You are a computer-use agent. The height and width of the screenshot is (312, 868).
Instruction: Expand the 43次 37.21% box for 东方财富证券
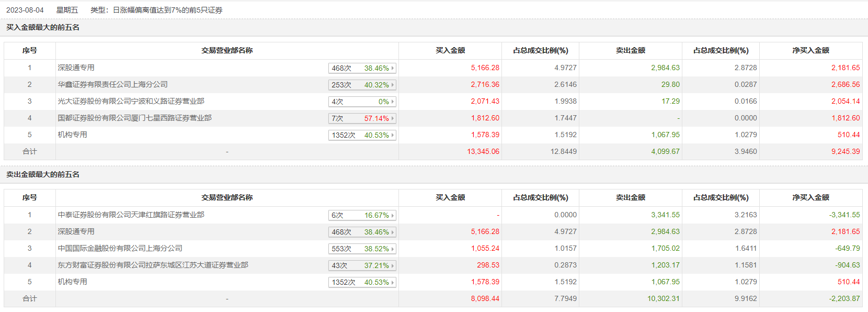pos(362,265)
